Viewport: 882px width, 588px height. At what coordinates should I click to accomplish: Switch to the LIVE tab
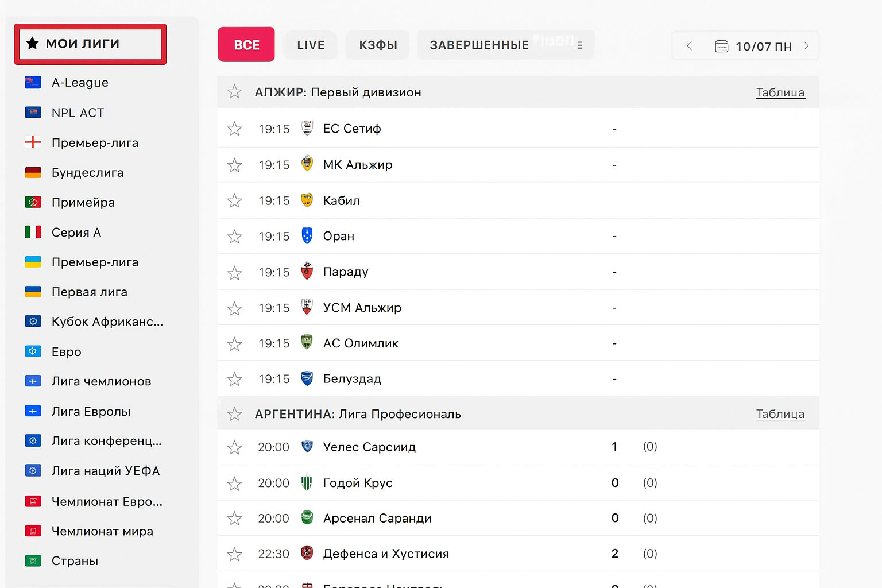pyautogui.click(x=310, y=45)
